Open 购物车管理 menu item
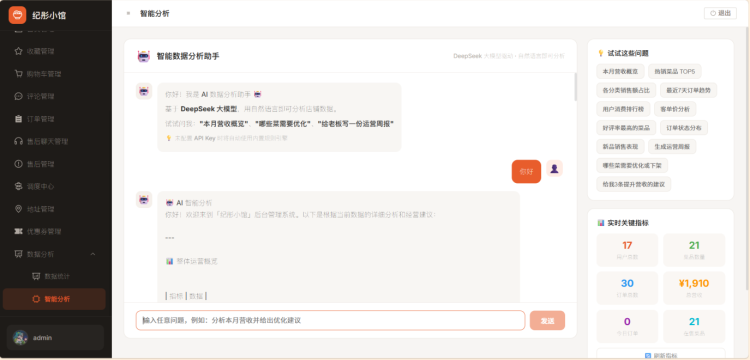 [55, 74]
